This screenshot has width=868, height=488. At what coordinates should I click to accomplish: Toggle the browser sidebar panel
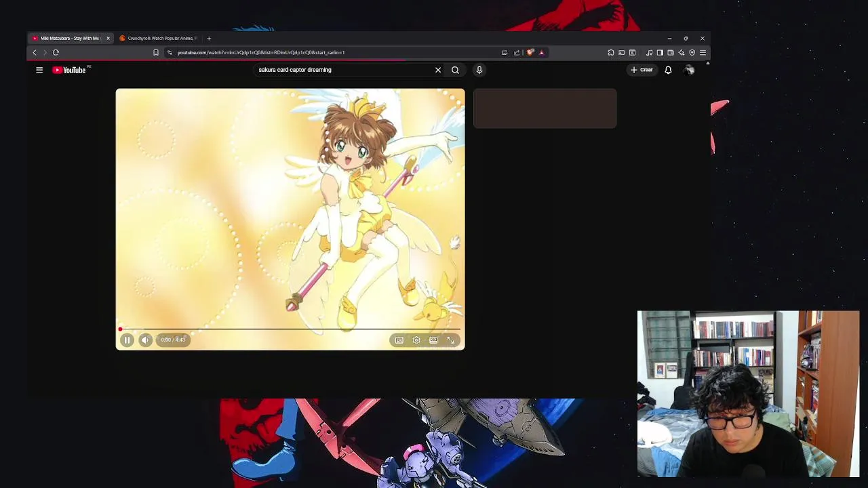coord(660,52)
